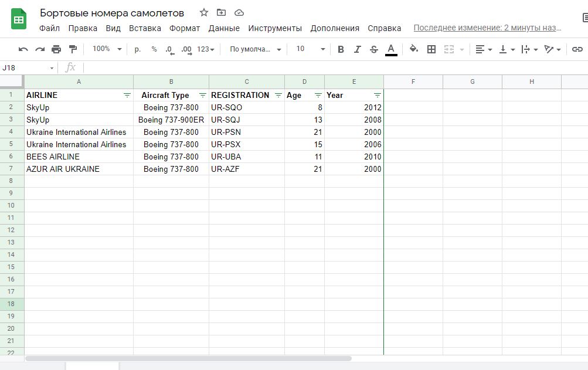Toggle italic formatting
588x370 pixels.
(357, 49)
